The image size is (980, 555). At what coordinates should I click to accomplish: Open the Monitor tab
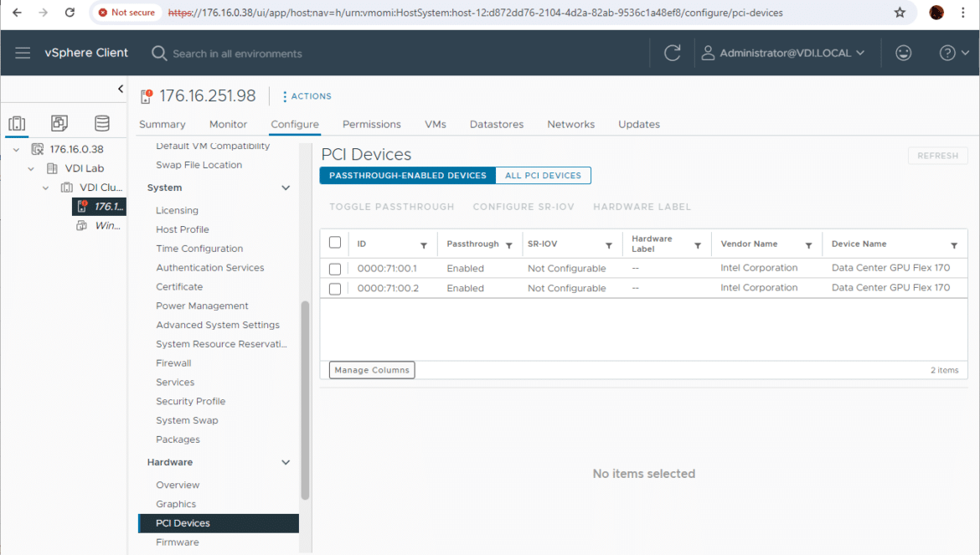228,124
